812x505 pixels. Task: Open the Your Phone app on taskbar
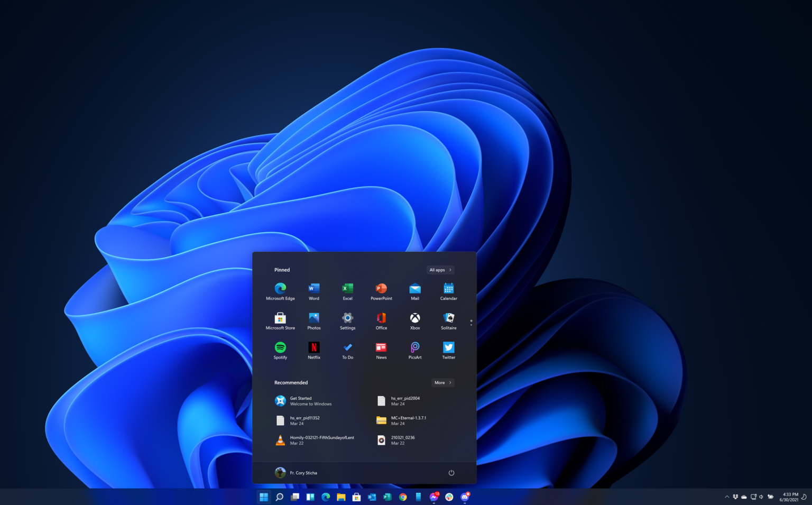418,497
